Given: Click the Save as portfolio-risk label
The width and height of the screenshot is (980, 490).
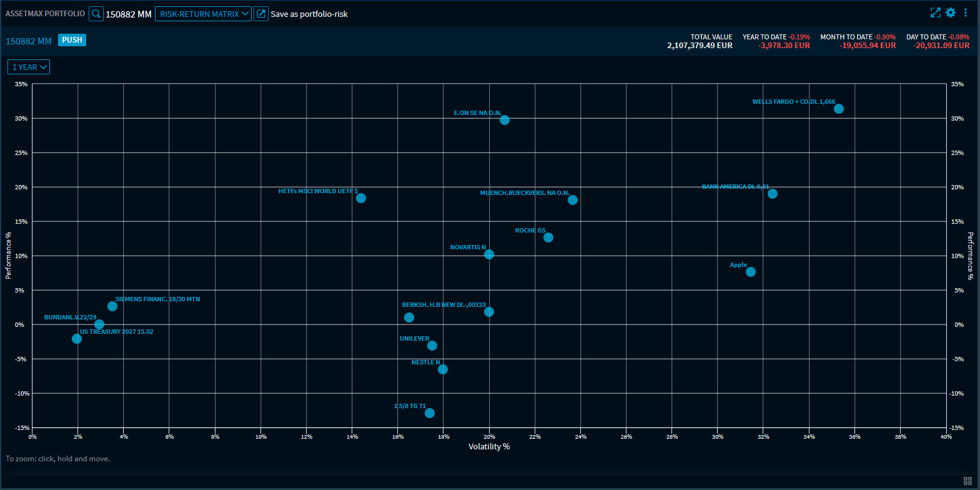Looking at the screenshot, I should click(x=309, y=14).
